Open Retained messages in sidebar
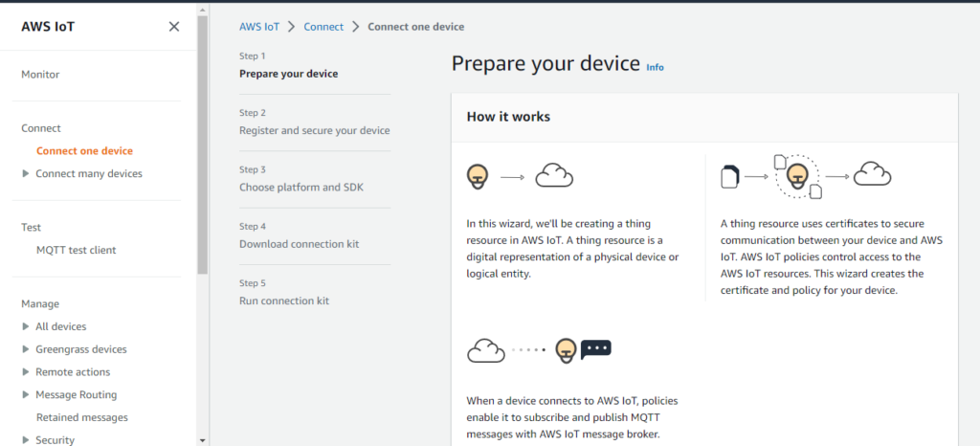The width and height of the screenshot is (980, 446). [82, 417]
